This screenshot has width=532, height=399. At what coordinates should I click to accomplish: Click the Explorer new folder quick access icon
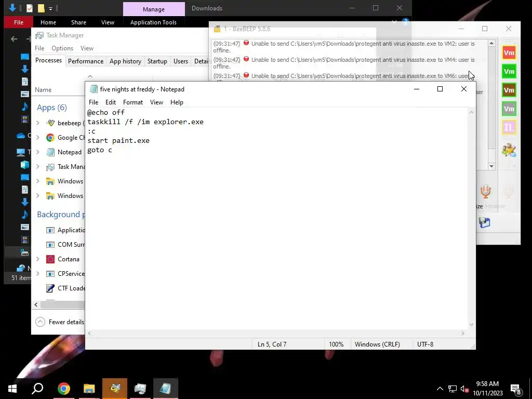tap(41, 8)
